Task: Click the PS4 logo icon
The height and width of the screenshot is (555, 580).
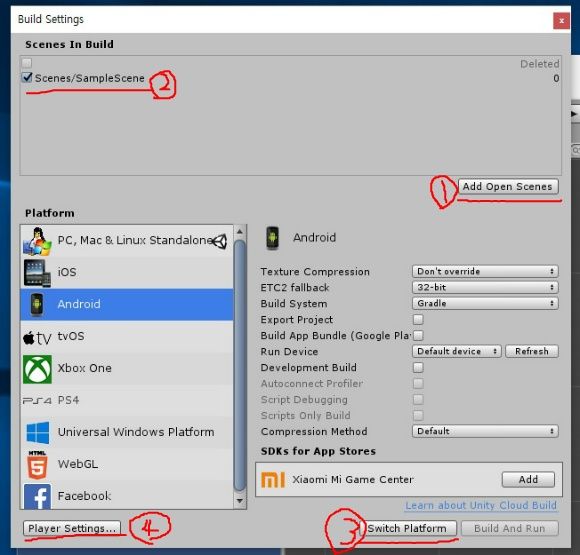Action: point(37,400)
